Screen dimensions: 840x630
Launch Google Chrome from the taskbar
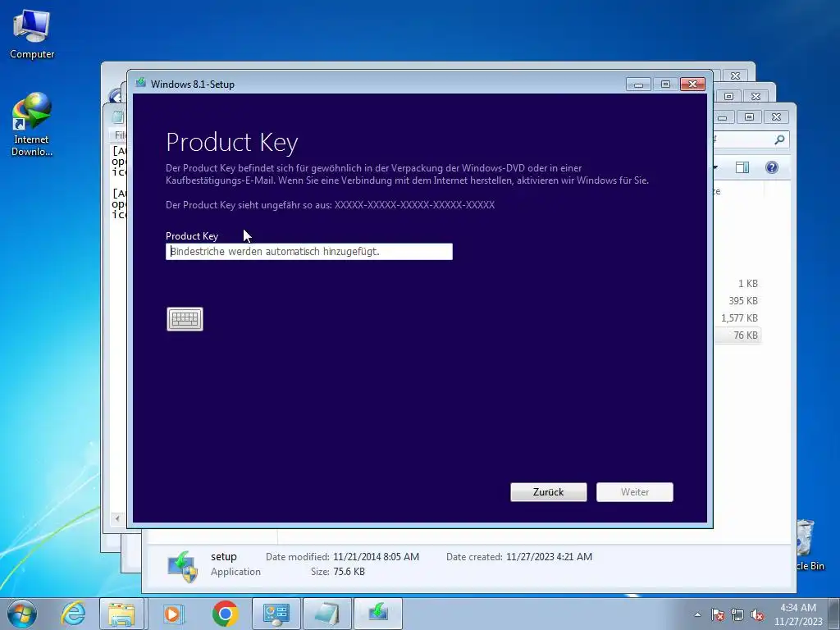225,614
